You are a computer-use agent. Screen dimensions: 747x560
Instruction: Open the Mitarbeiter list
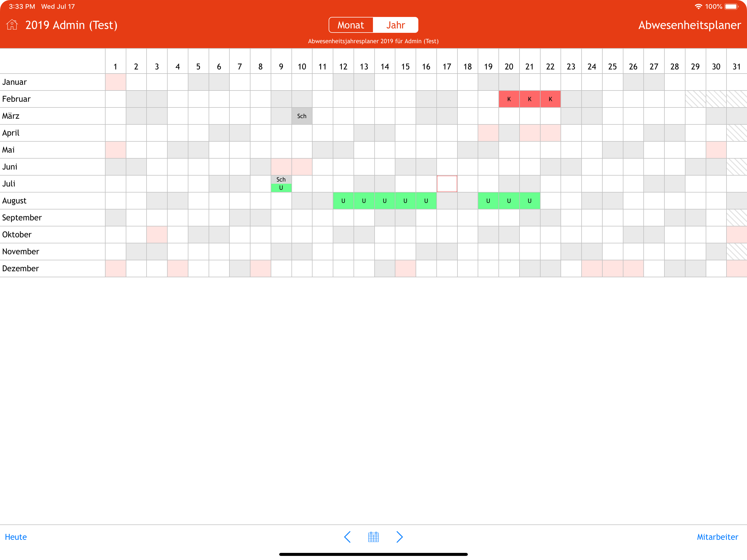click(717, 537)
